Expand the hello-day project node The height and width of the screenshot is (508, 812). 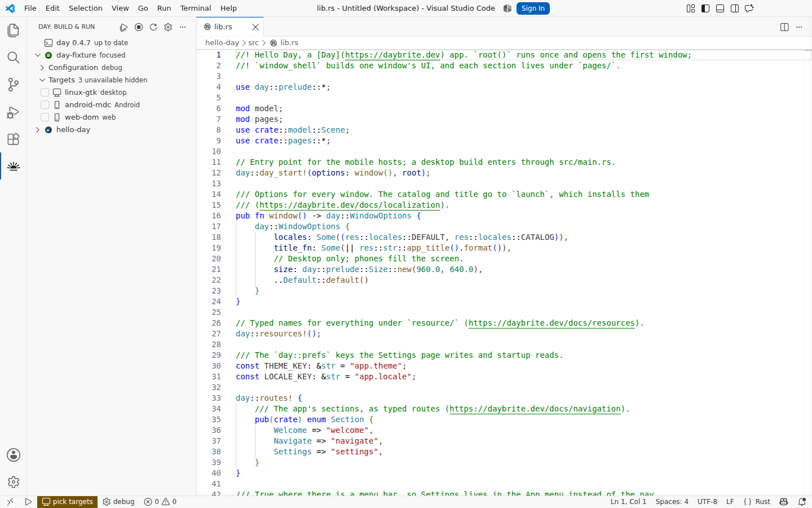pos(38,130)
